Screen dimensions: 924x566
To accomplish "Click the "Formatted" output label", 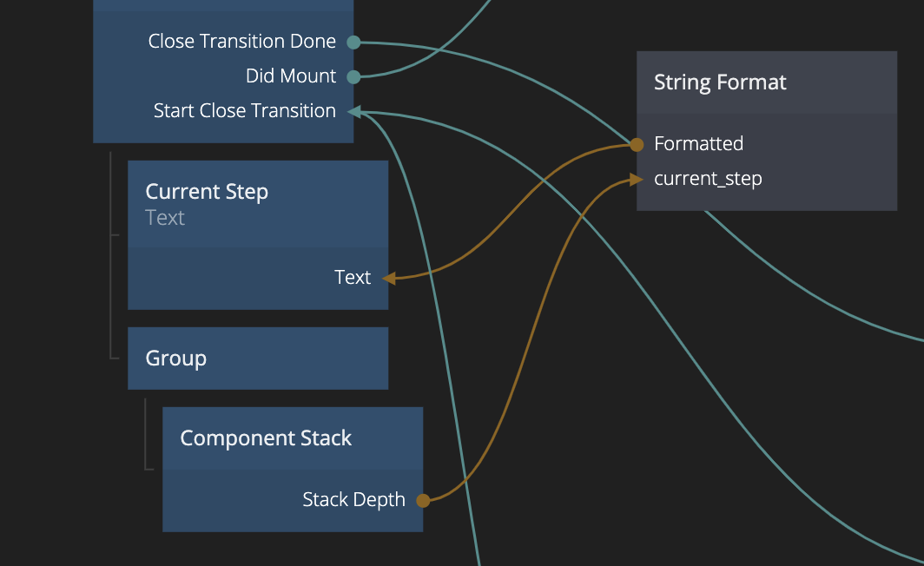I will pos(698,144).
